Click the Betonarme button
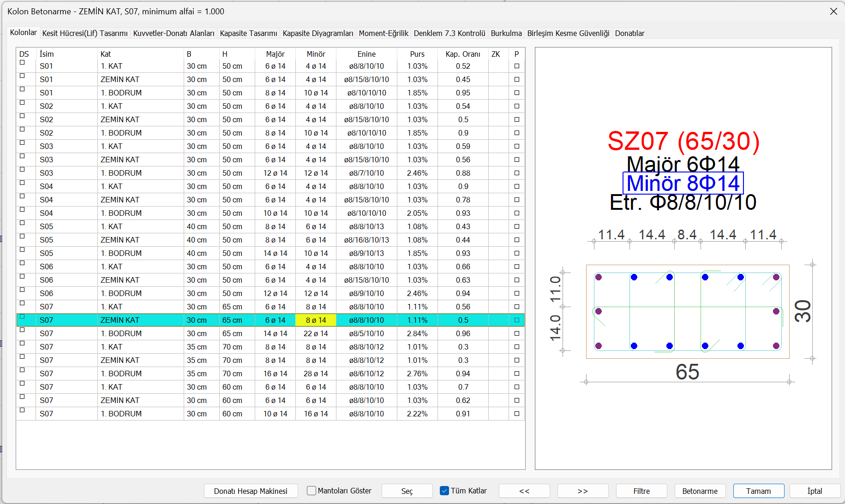 click(x=700, y=491)
